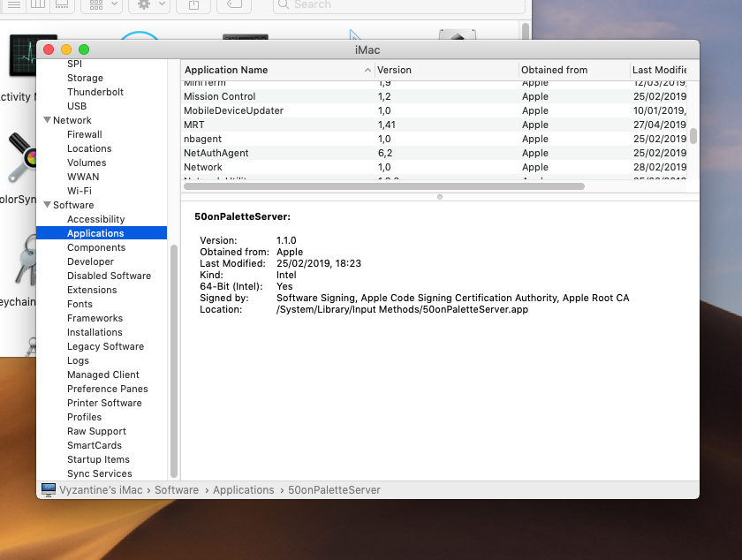The image size is (742, 560).
Task: Click Vyzantine's iMac in path bar
Action: pyautogui.click(x=101, y=490)
